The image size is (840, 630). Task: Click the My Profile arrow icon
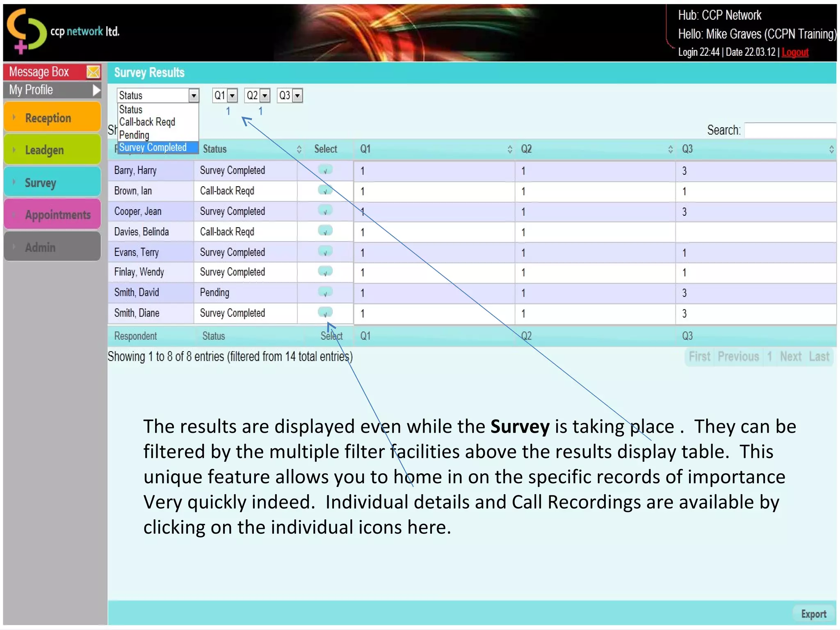pyautogui.click(x=96, y=90)
